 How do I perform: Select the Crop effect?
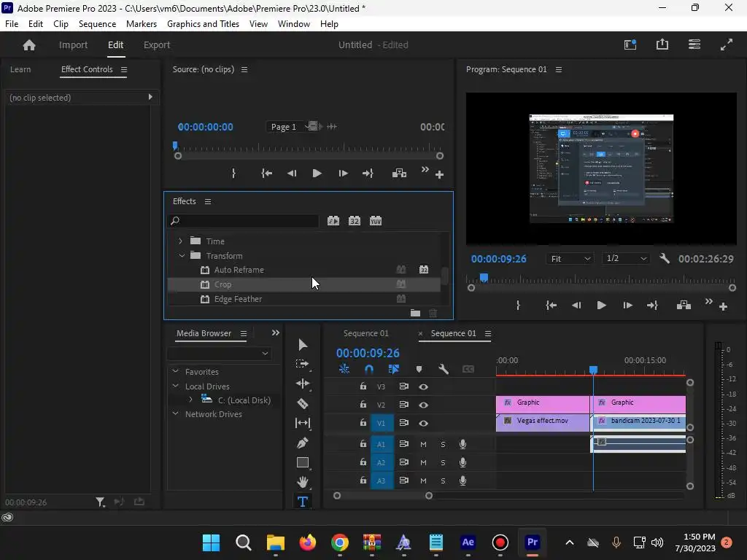pos(304,284)
